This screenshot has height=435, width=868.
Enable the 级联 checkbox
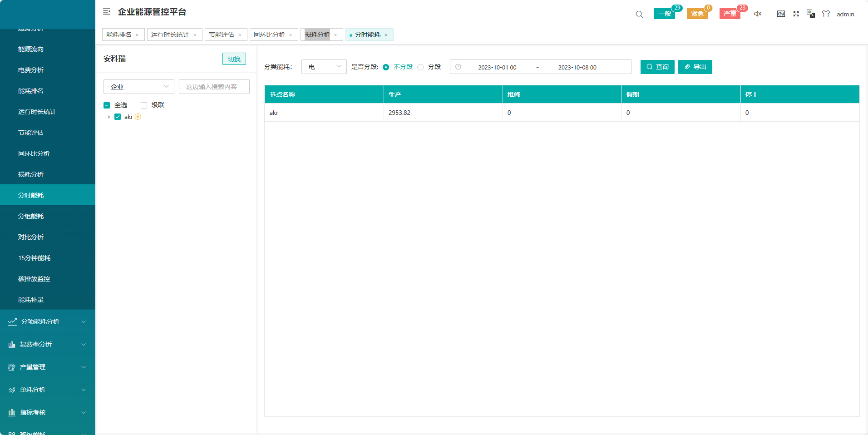[x=144, y=105]
